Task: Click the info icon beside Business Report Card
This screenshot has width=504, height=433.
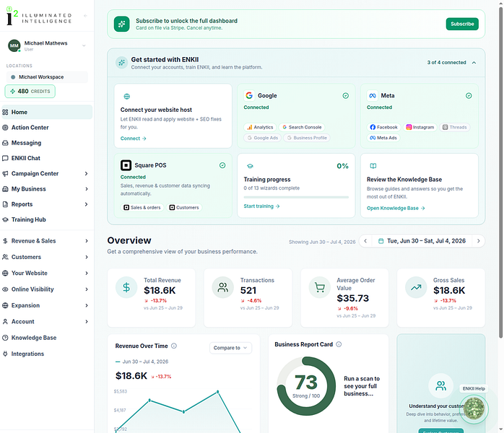Action: click(x=339, y=344)
